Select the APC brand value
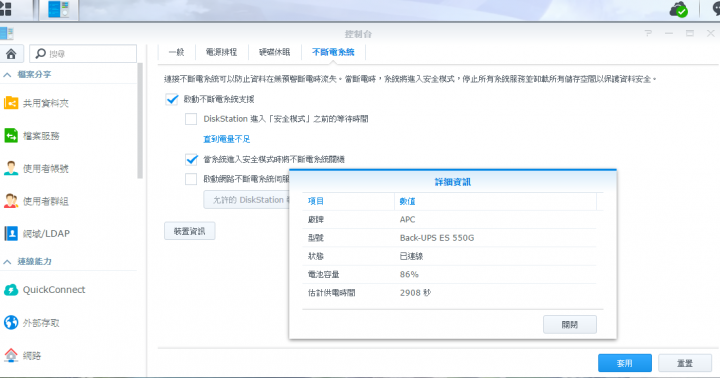The height and width of the screenshot is (378, 720). pyautogui.click(x=407, y=220)
